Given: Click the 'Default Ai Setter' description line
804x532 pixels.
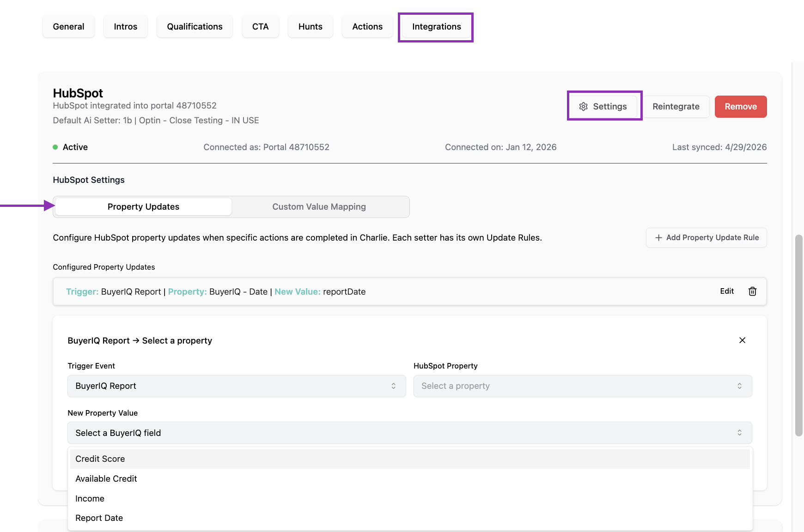Looking at the screenshot, I should tap(156, 121).
